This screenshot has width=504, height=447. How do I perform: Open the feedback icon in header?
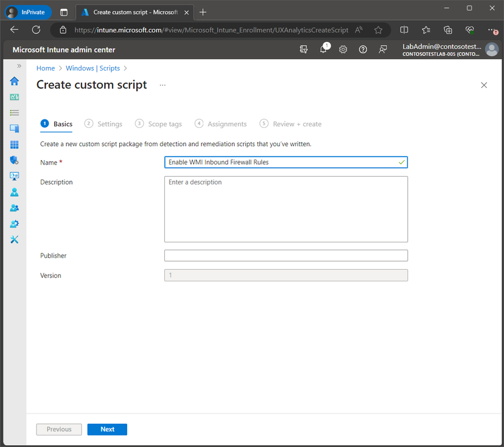click(383, 49)
